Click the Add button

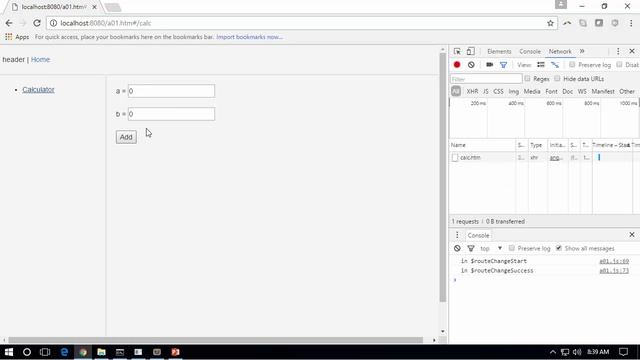tap(126, 137)
